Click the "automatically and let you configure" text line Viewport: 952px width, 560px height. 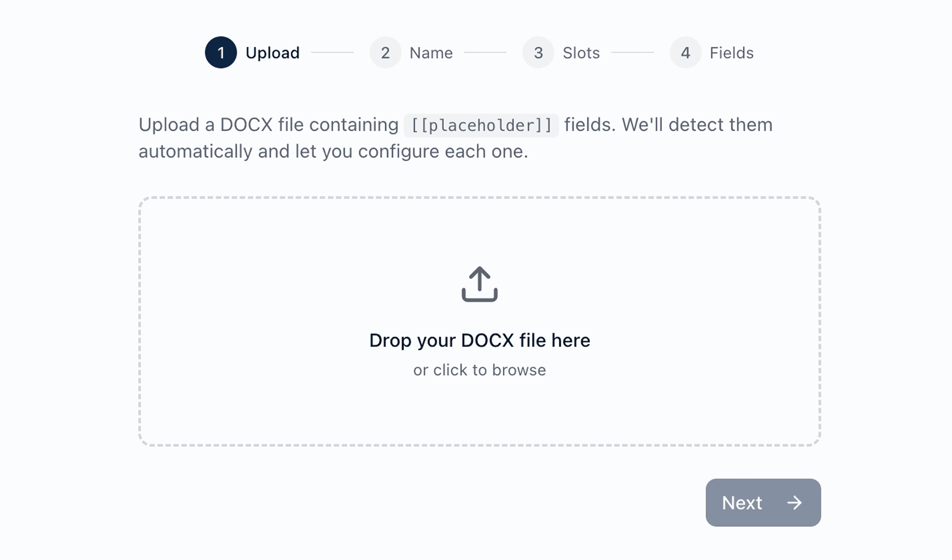tap(333, 152)
